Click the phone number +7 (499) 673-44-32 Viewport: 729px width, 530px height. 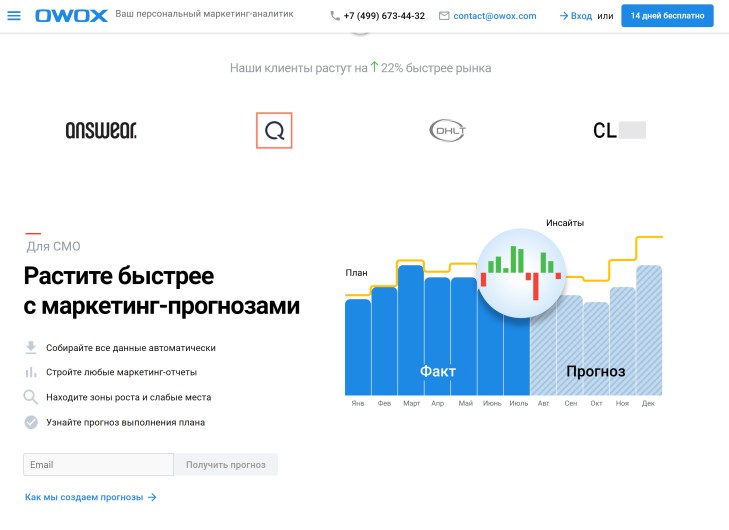378,16
